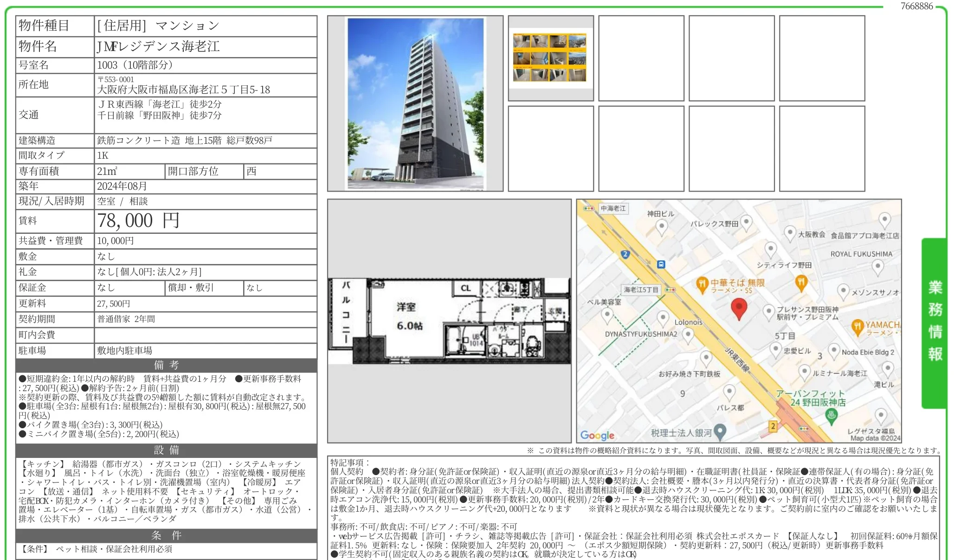Viewport: 954px width, 560px height.
Task: Click the 税理士法人銀河 map pin
Action: point(720,431)
